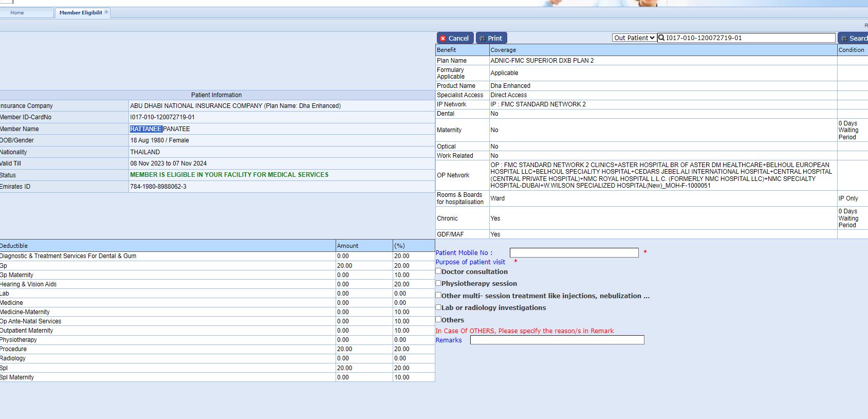
Task: Focus the Patient Mobile No field
Action: (x=574, y=252)
